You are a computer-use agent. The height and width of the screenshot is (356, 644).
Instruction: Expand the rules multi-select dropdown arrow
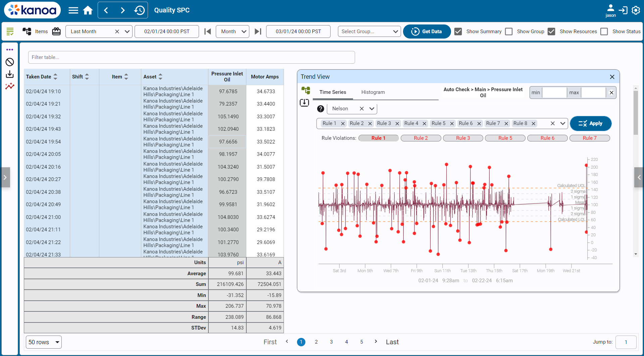pos(563,123)
